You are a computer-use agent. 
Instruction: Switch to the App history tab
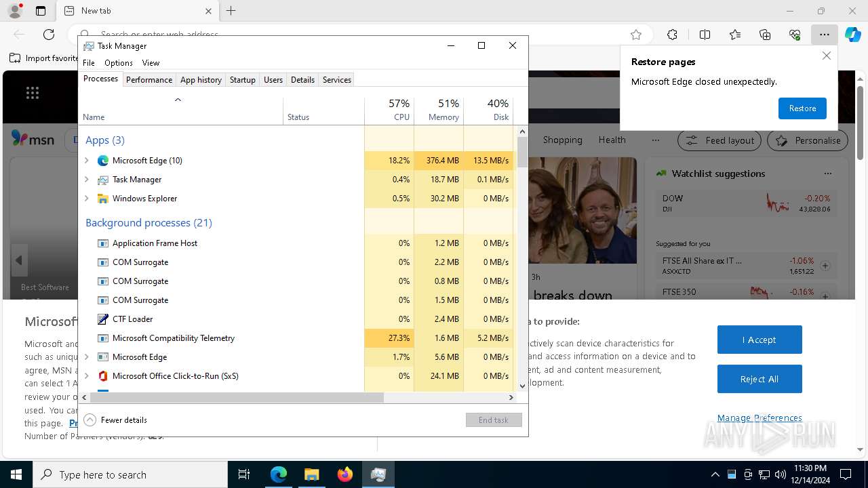click(x=201, y=80)
